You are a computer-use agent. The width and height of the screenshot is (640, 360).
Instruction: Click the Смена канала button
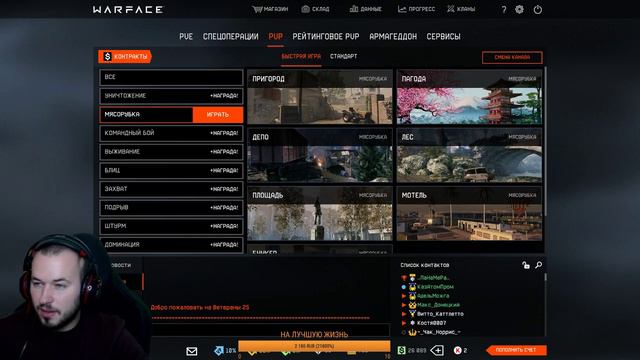pos(512,58)
